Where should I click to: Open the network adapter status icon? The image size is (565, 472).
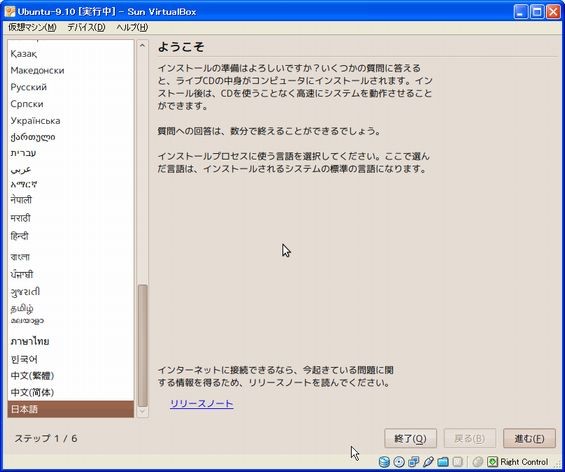pyautogui.click(x=413, y=462)
